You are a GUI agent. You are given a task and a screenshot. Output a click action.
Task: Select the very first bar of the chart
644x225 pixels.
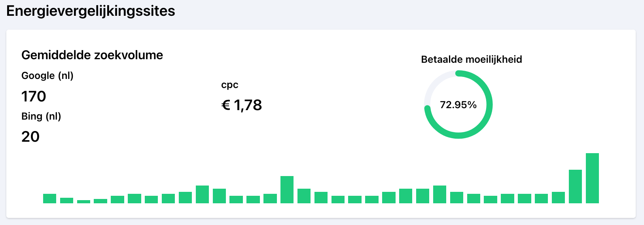(49, 199)
